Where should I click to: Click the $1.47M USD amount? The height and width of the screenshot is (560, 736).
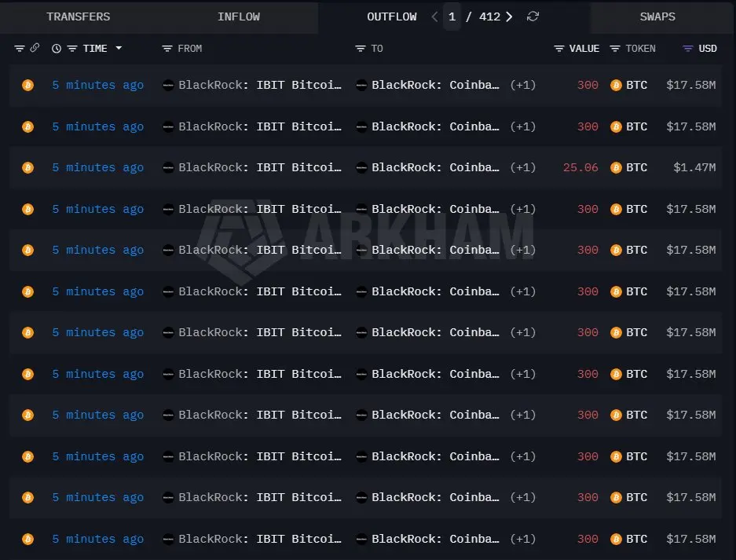694,167
